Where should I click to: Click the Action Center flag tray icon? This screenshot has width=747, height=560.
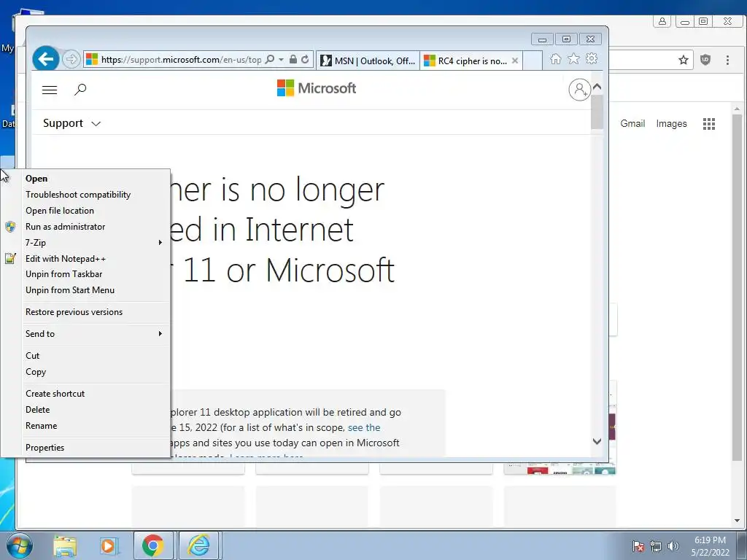click(638, 546)
